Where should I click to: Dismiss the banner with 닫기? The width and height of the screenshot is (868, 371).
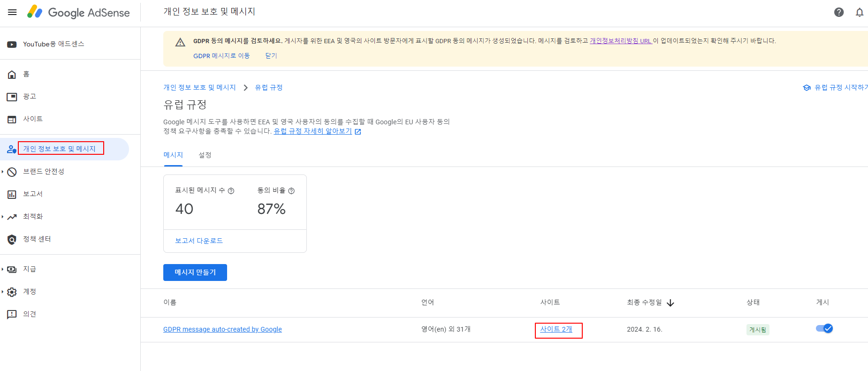(x=271, y=56)
